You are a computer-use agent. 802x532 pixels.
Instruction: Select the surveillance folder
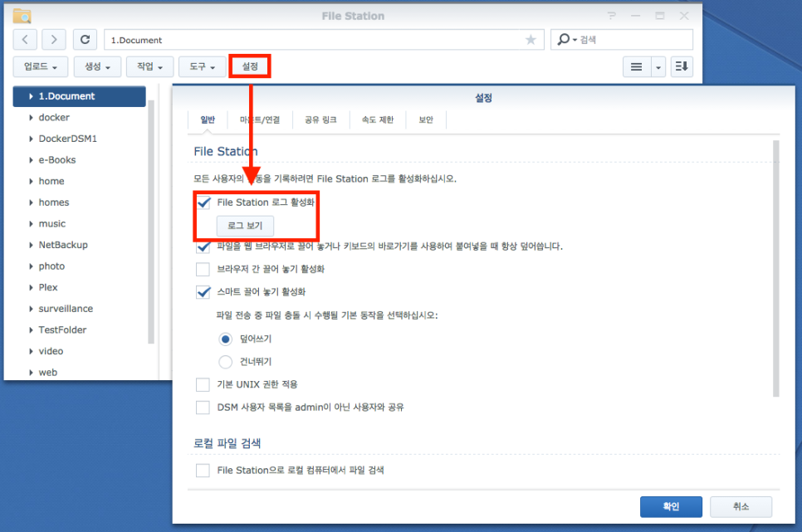[66, 309]
